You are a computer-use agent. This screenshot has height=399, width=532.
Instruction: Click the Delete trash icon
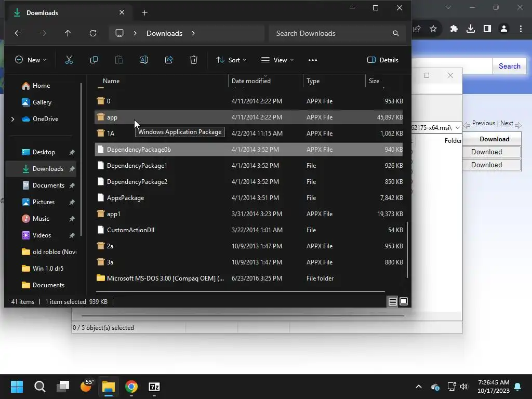pos(194,60)
